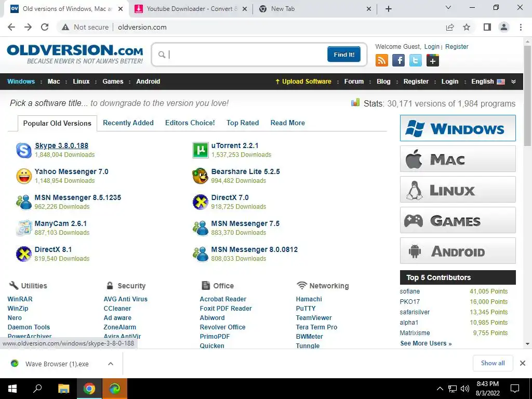Click the share page icon in address bar

click(450, 27)
